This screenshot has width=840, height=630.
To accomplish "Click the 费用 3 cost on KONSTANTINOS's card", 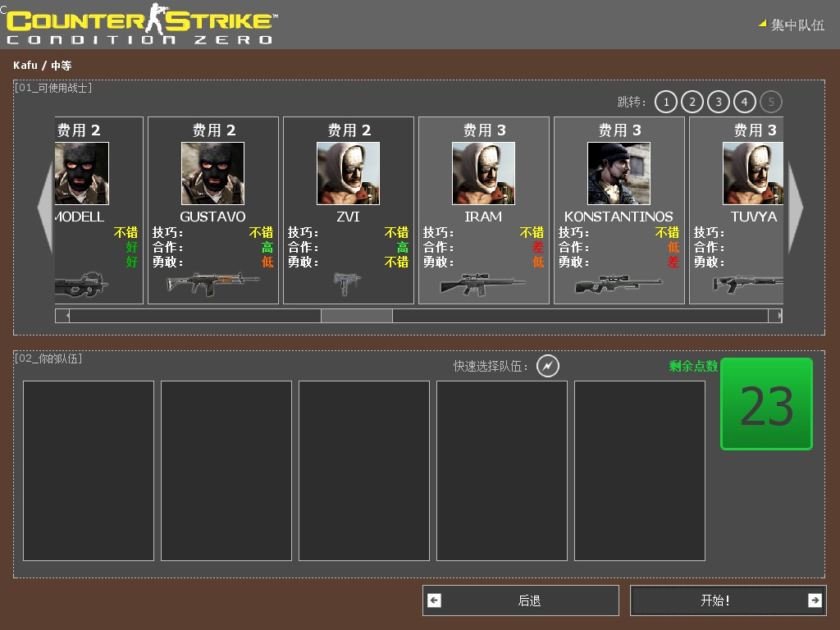I will point(620,130).
